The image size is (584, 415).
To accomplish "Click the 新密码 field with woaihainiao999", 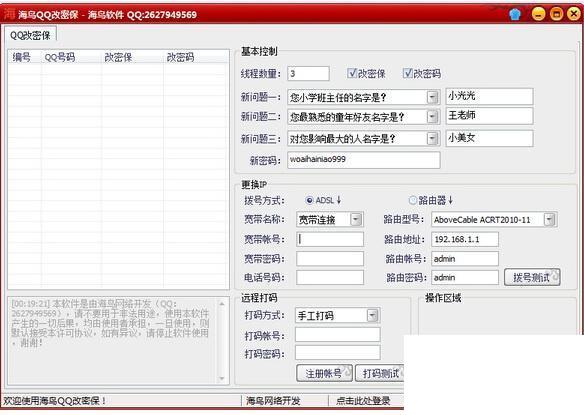I will coord(364,160).
